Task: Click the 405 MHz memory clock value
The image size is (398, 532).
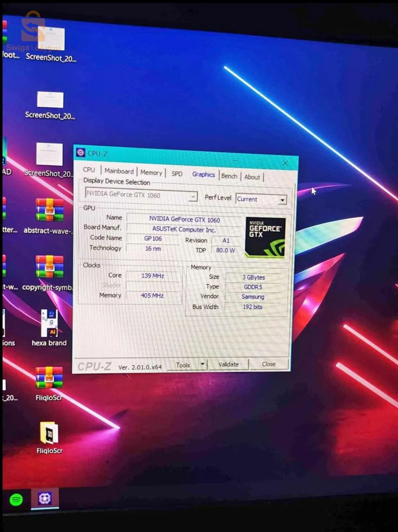Action: click(x=152, y=296)
